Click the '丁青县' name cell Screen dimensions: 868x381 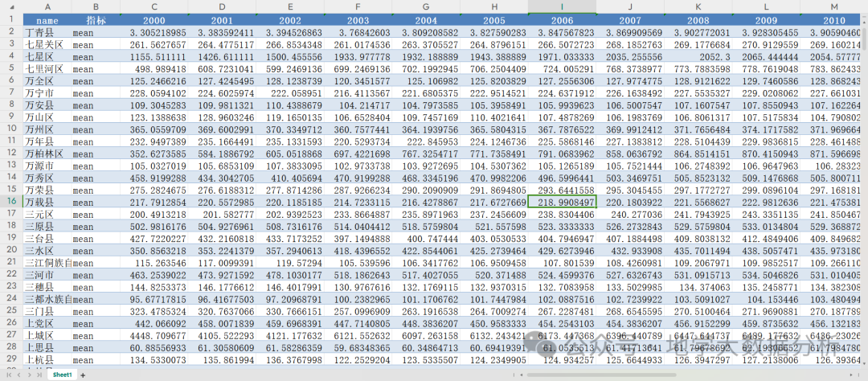point(47,33)
